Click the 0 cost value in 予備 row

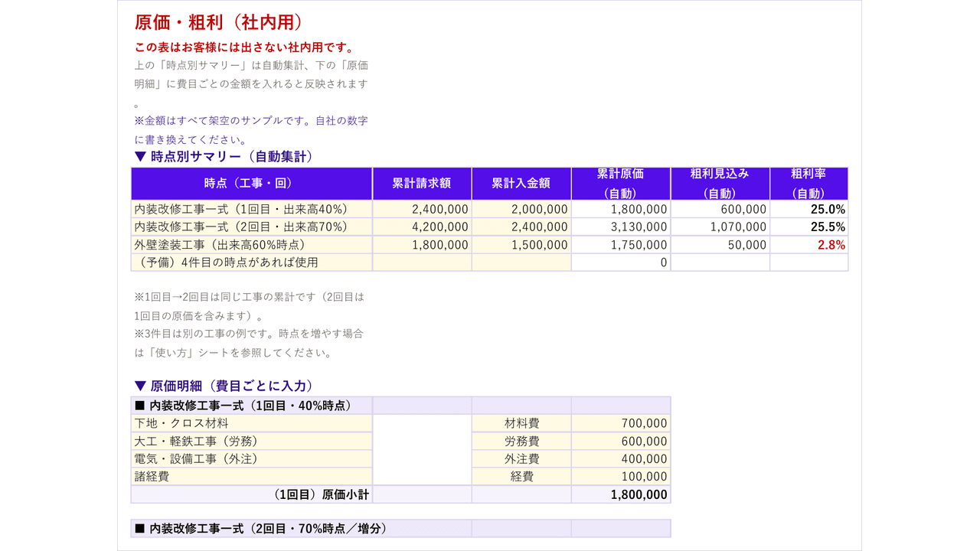click(x=621, y=262)
